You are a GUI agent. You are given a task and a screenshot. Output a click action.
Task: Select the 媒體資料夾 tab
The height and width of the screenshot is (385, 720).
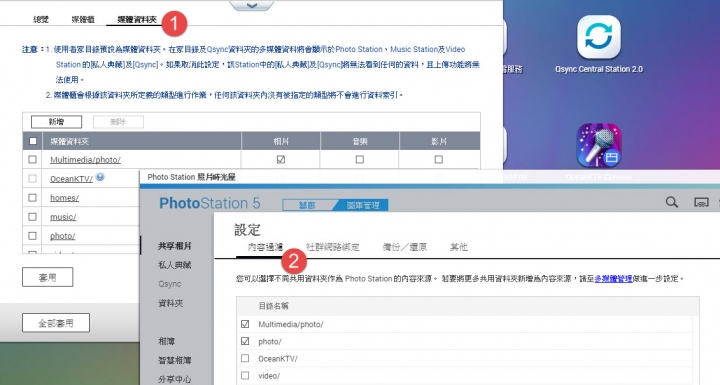click(x=137, y=19)
